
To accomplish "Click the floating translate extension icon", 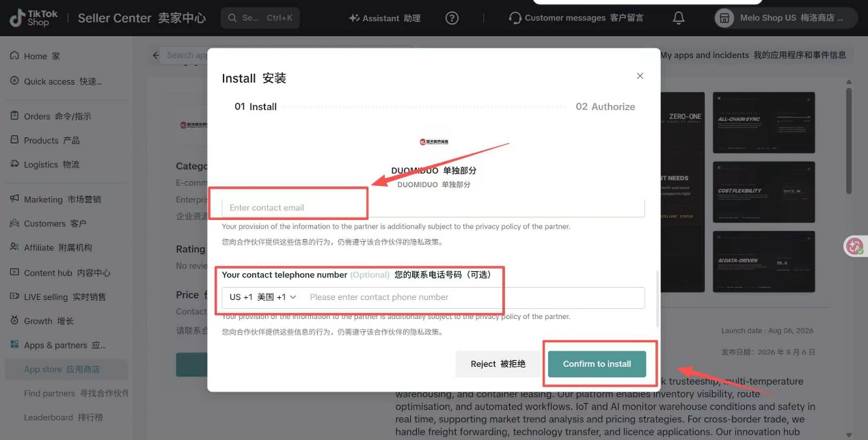I will (854, 246).
